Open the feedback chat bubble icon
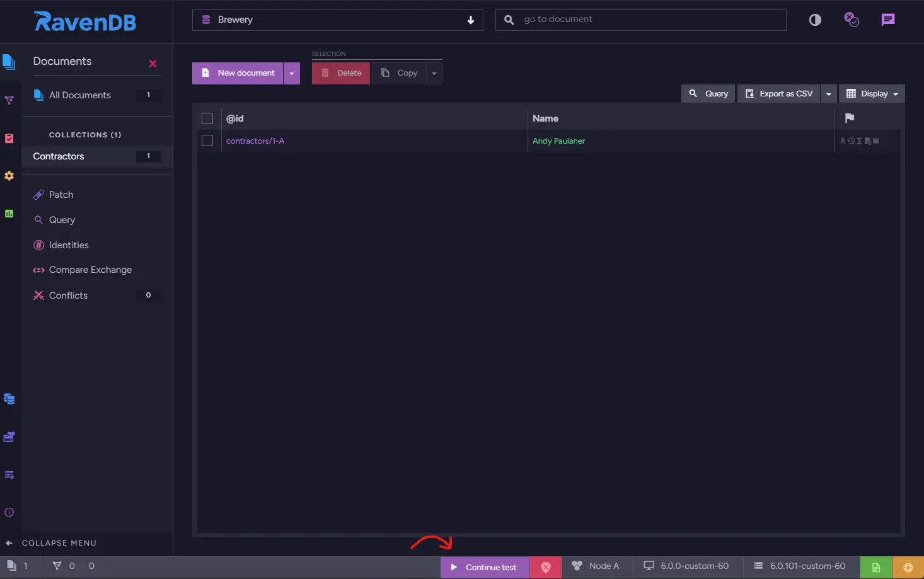The image size is (924, 579). 888,20
